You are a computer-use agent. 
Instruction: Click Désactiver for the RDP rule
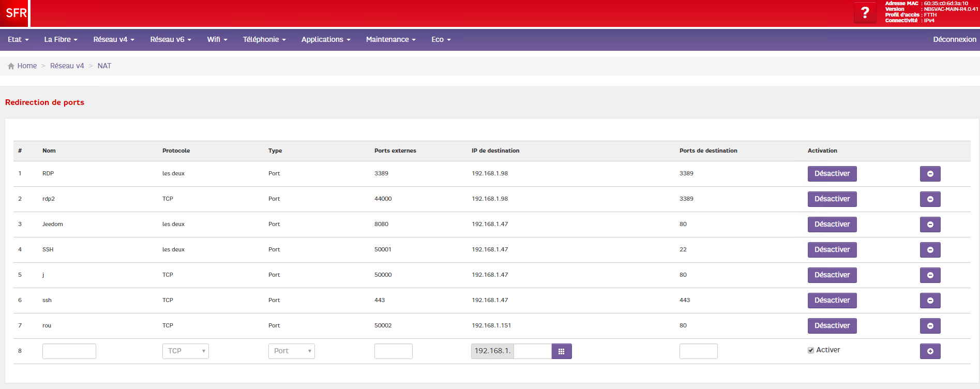click(x=832, y=174)
